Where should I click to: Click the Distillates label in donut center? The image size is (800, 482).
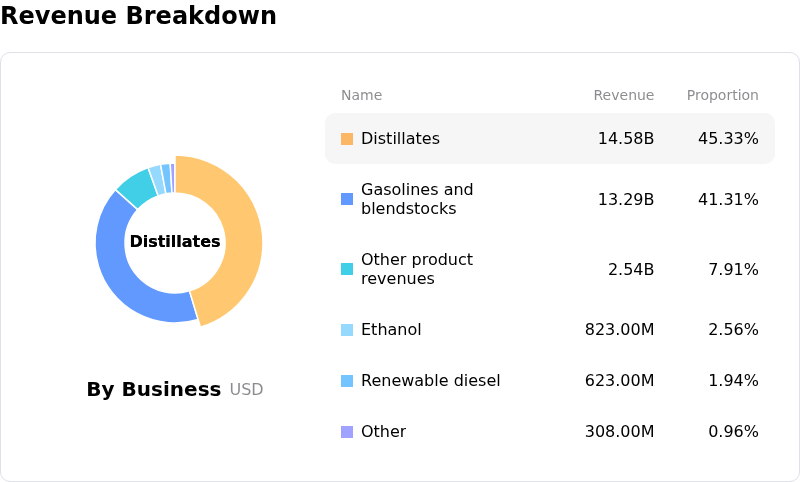175,242
